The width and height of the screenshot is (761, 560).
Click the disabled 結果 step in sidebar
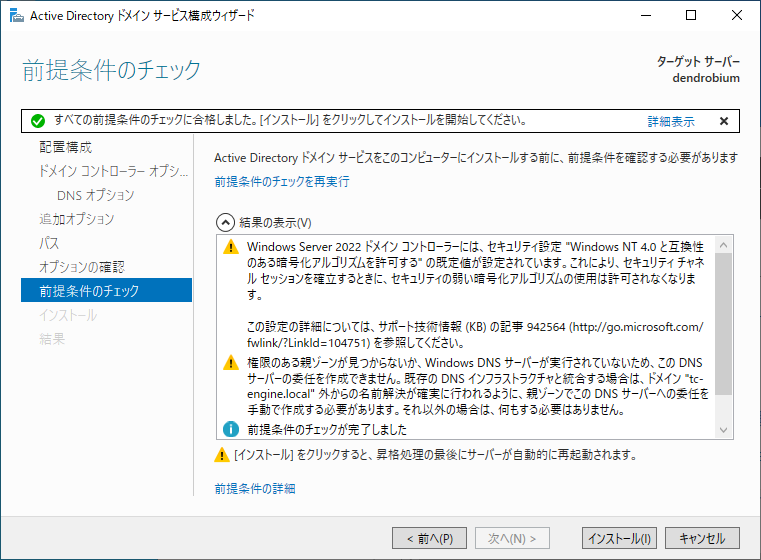[52, 339]
